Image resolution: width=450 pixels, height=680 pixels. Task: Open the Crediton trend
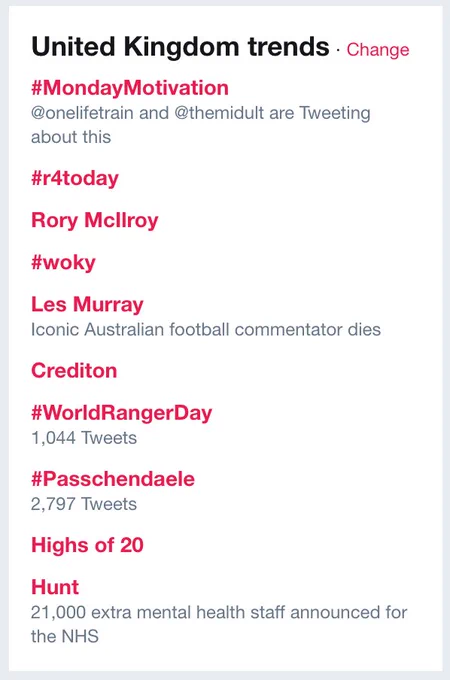click(74, 371)
